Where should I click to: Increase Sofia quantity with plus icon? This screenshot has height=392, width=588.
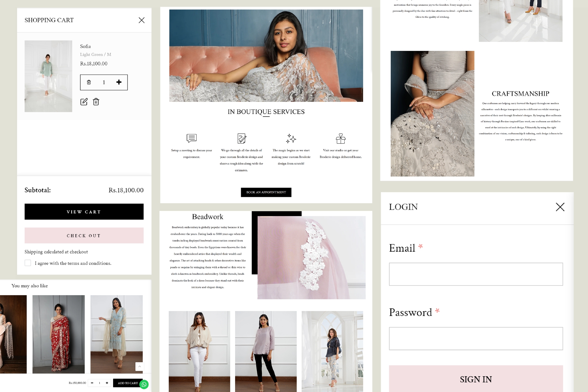pos(119,82)
